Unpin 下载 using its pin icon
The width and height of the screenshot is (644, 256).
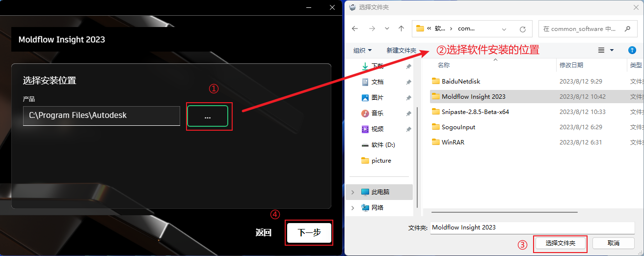click(408, 66)
